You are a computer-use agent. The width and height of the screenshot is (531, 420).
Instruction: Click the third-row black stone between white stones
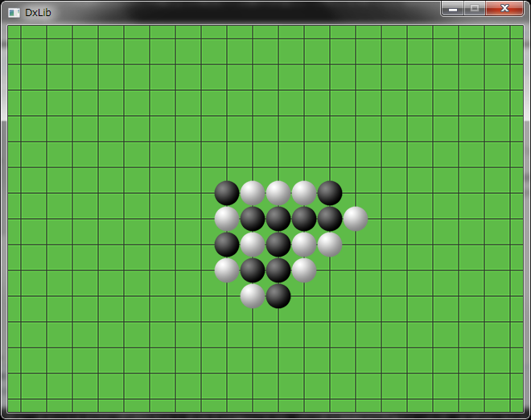tap(278, 245)
